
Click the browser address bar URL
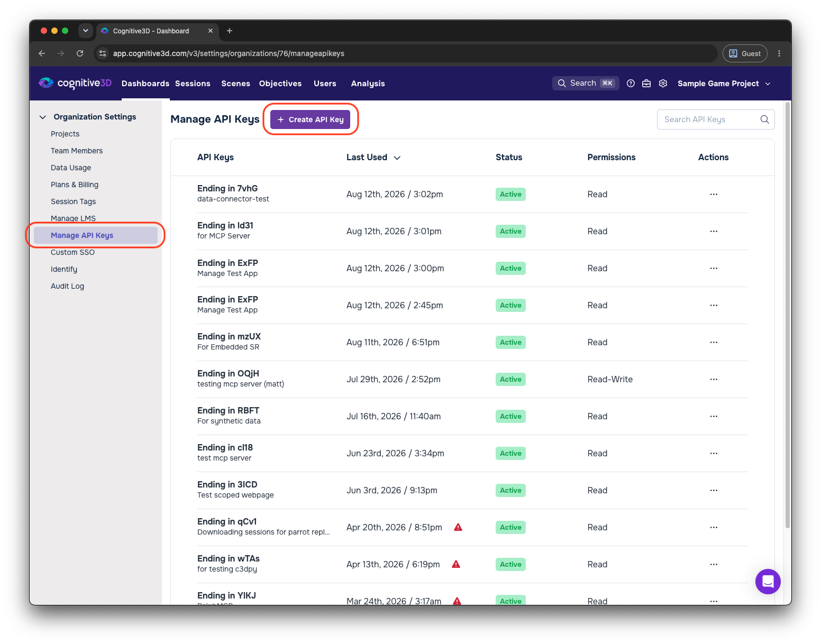(229, 53)
